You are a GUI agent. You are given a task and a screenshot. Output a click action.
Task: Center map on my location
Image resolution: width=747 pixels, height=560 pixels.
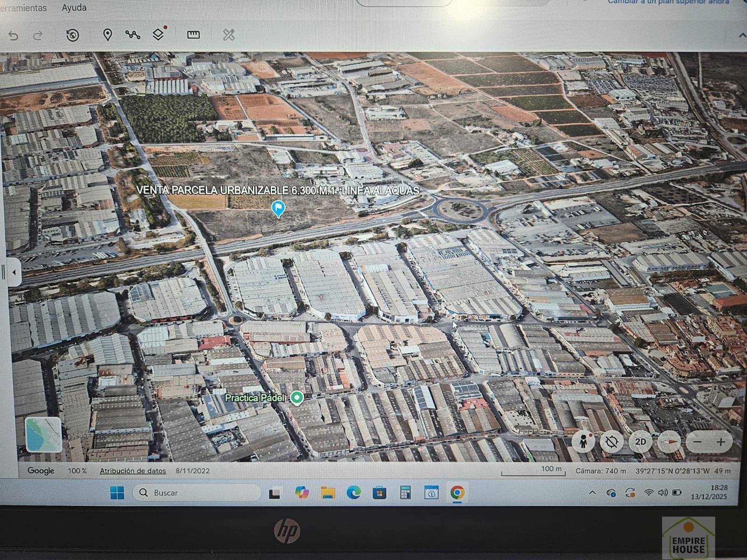(612, 441)
